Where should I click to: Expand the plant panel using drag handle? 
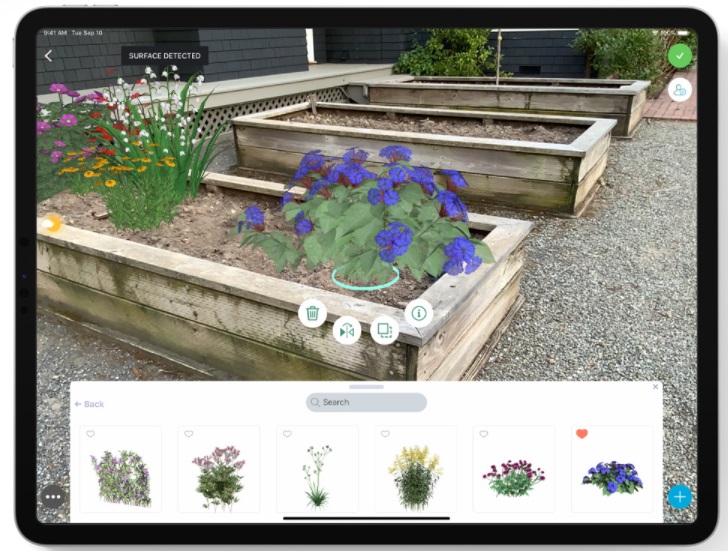(366, 387)
